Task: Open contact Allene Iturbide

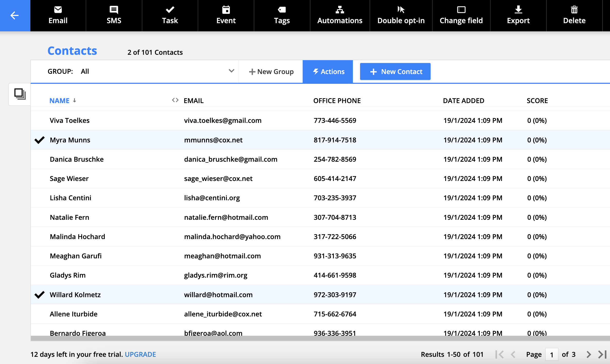Action: pyautogui.click(x=74, y=314)
